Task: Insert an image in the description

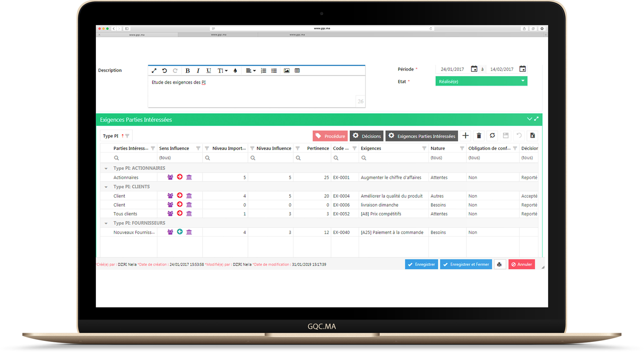Action: coord(287,71)
